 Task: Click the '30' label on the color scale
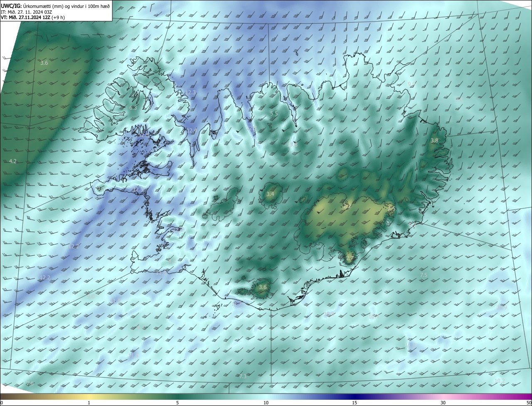click(x=443, y=403)
